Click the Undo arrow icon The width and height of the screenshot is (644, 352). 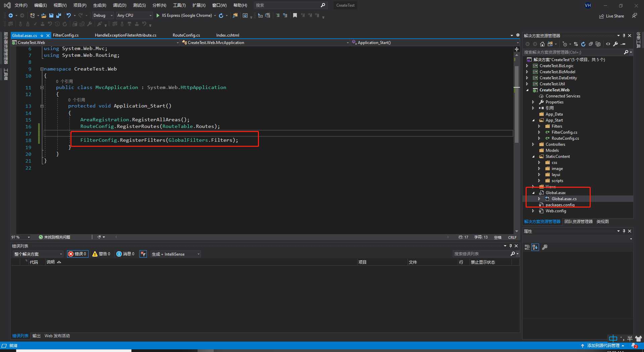point(69,15)
